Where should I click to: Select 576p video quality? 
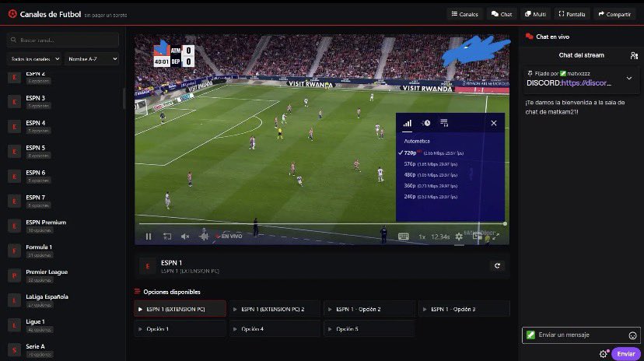[x=430, y=164]
